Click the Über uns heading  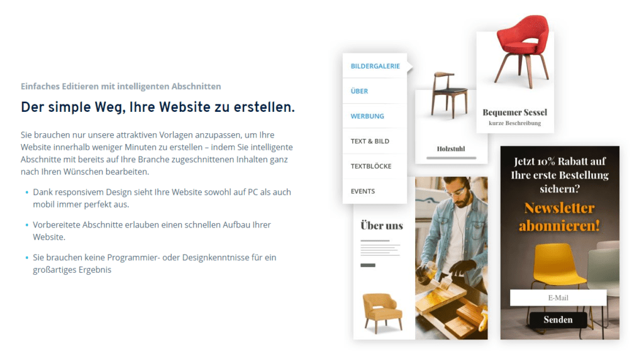(382, 226)
